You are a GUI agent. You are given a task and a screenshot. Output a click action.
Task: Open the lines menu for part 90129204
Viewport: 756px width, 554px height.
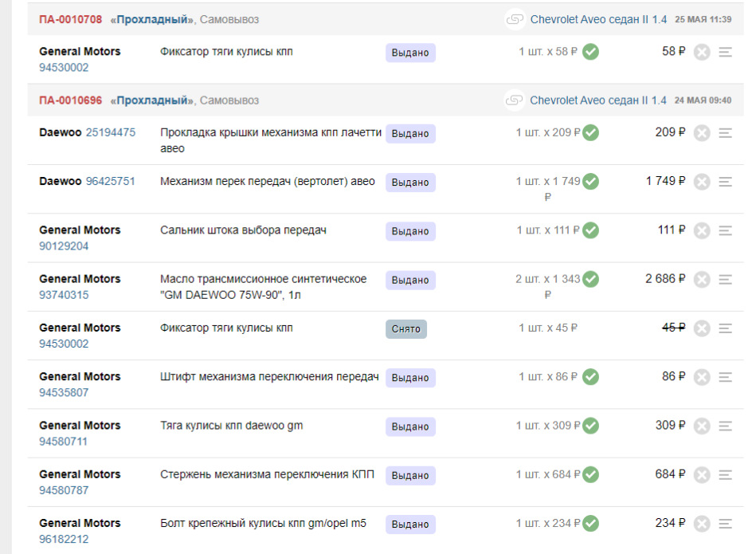(x=725, y=230)
